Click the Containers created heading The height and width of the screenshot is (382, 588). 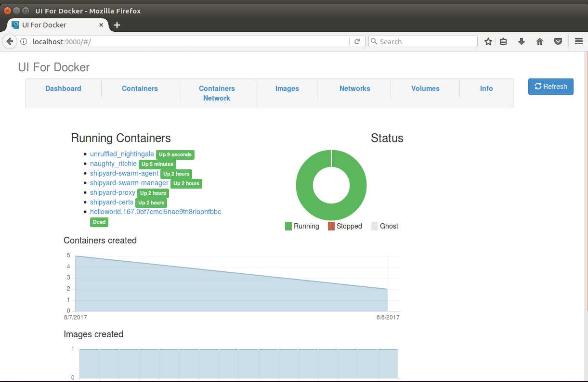coord(100,241)
